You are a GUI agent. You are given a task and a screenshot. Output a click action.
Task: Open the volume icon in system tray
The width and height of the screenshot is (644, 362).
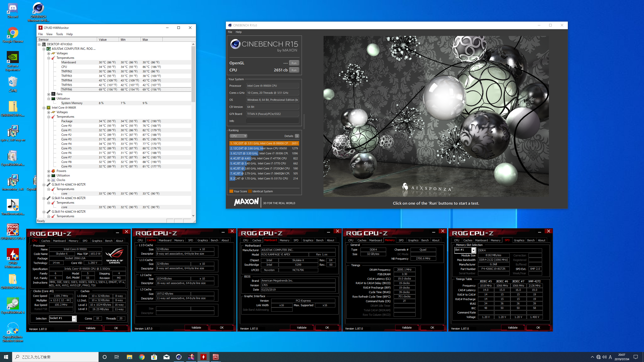[604, 357]
